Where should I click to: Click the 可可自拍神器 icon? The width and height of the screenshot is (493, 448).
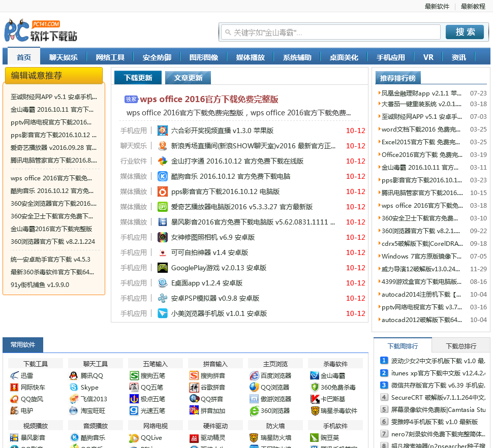click(163, 252)
